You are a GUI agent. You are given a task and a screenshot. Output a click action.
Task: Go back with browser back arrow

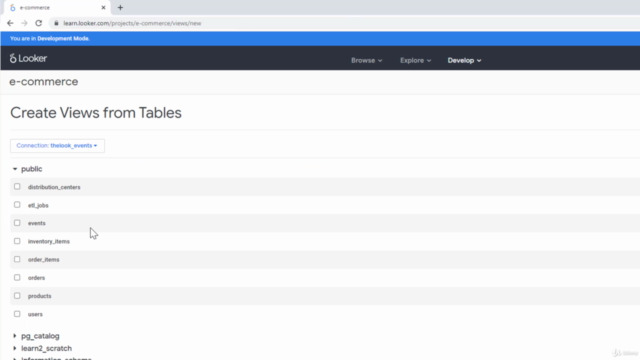10,23
